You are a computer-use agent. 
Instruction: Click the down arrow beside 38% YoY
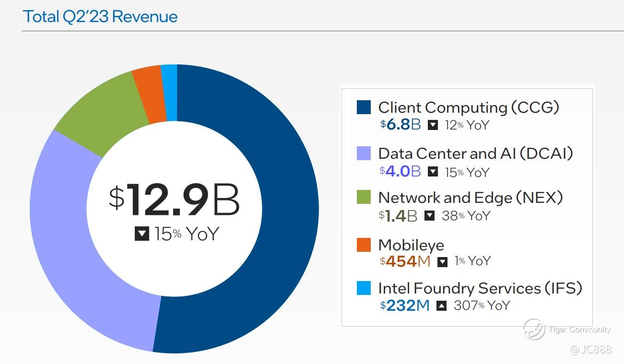tap(429, 216)
